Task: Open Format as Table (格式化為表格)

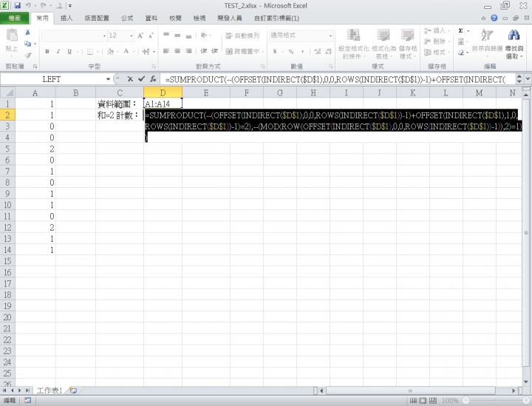Action: pyautogui.click(x=383, y=44)
